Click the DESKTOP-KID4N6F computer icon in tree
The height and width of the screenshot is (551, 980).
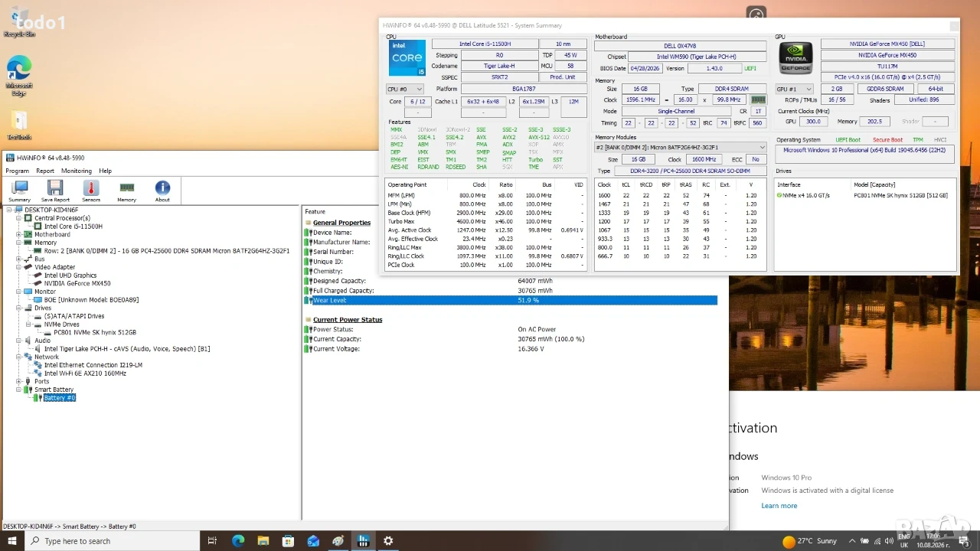[x=19, y=210]
